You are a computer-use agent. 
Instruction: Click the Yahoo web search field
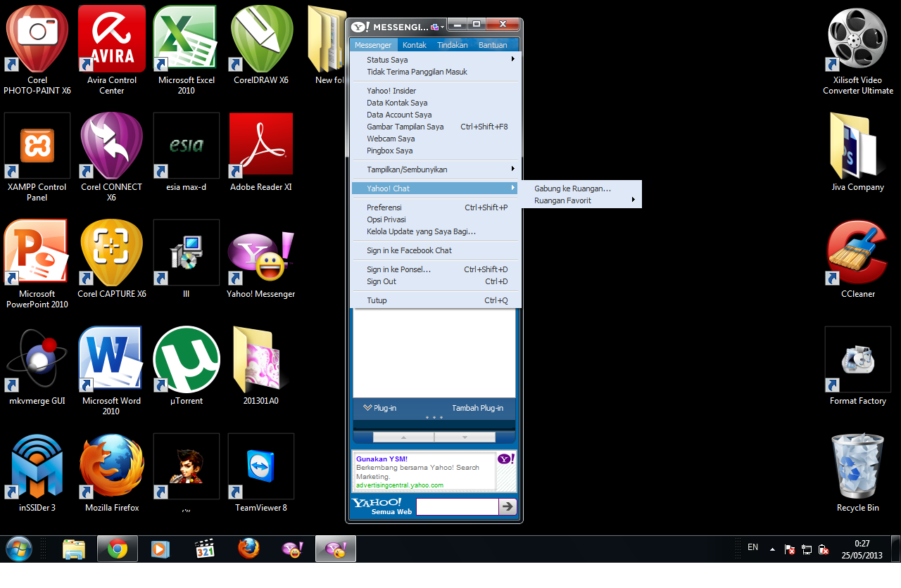point(457,506)
